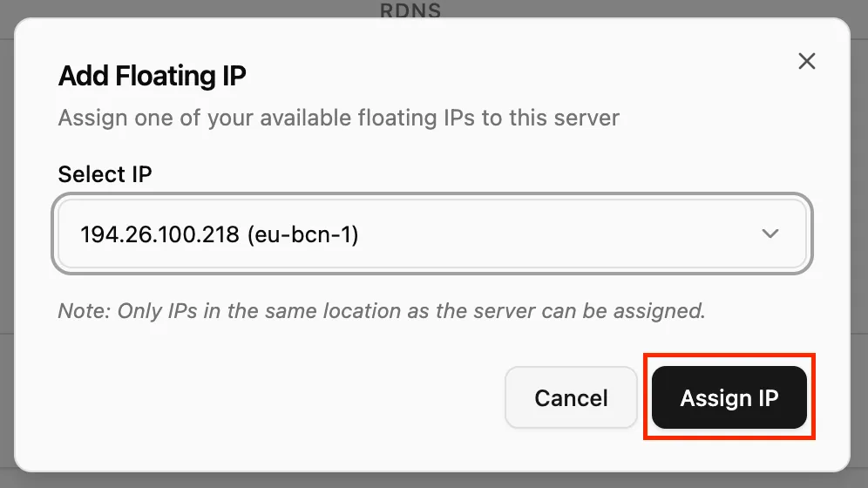Click the "Add Floating IP" heading
Screen dimensions: 868x488
coord(153,77)
